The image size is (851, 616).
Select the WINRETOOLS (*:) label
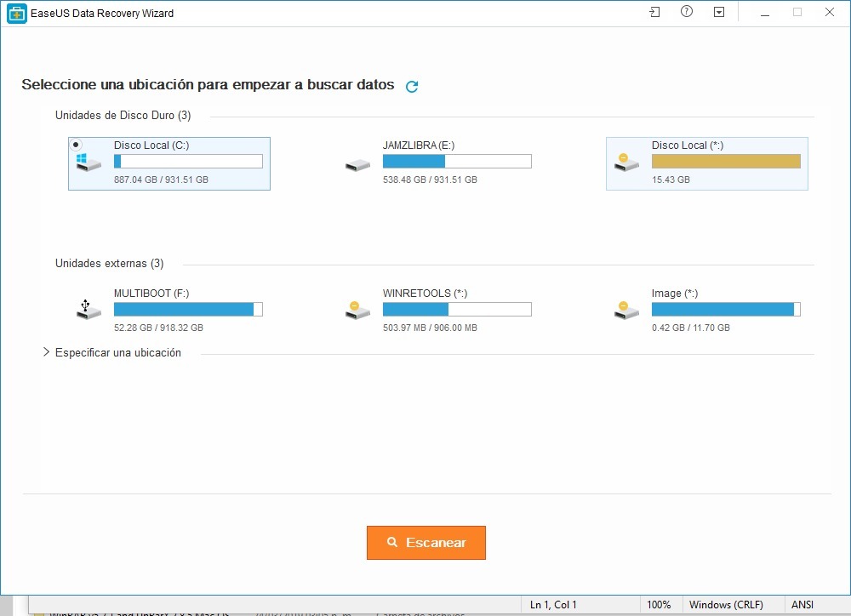pyautogui.click(x=425, y=293)
